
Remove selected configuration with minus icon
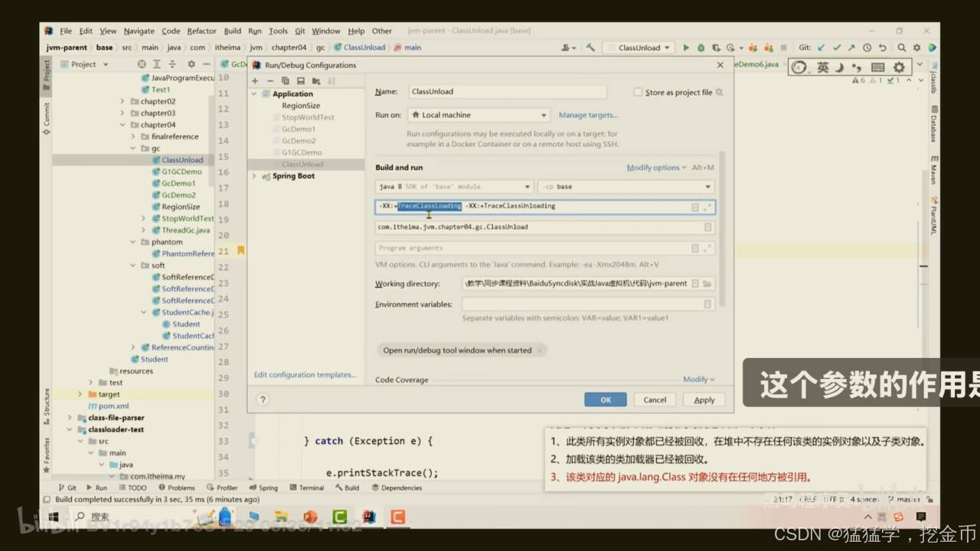tap(269, 80)
